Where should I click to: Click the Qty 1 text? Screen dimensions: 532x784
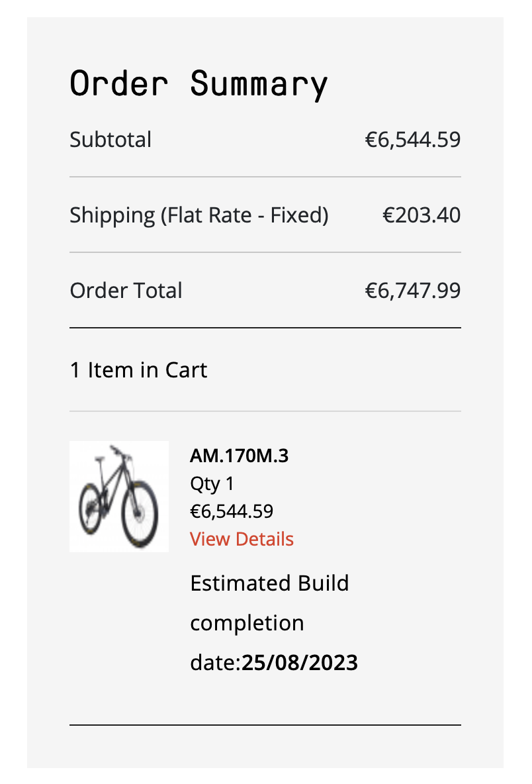(x=212, y=483)
